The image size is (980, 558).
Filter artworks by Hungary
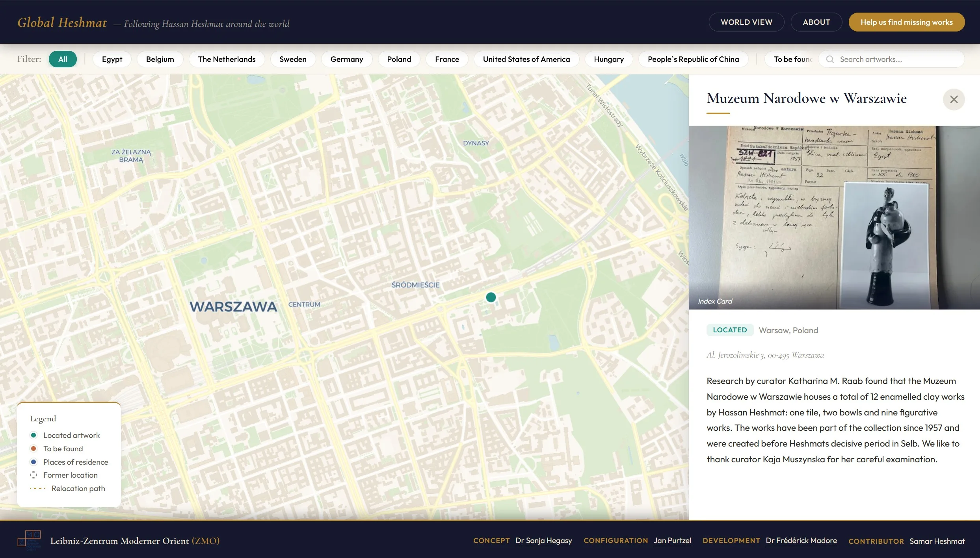[x=609, y=59]
